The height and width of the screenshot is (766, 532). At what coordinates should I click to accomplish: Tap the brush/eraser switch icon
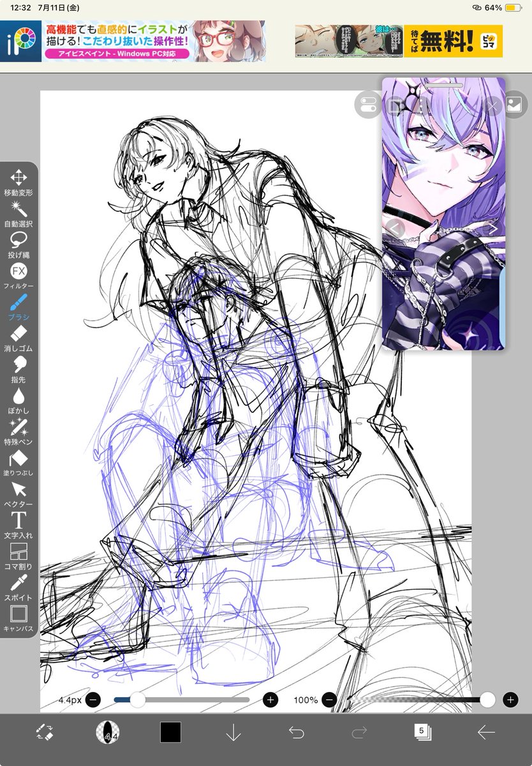(x=44, y=732)
